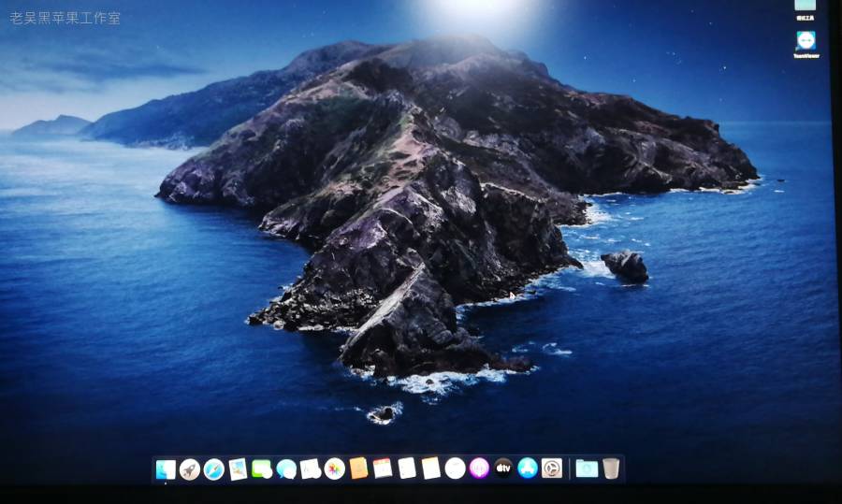This screenshot has height=504, width=842.
Task: Open Contacts brown book icon in Dock
Action: 358,468
